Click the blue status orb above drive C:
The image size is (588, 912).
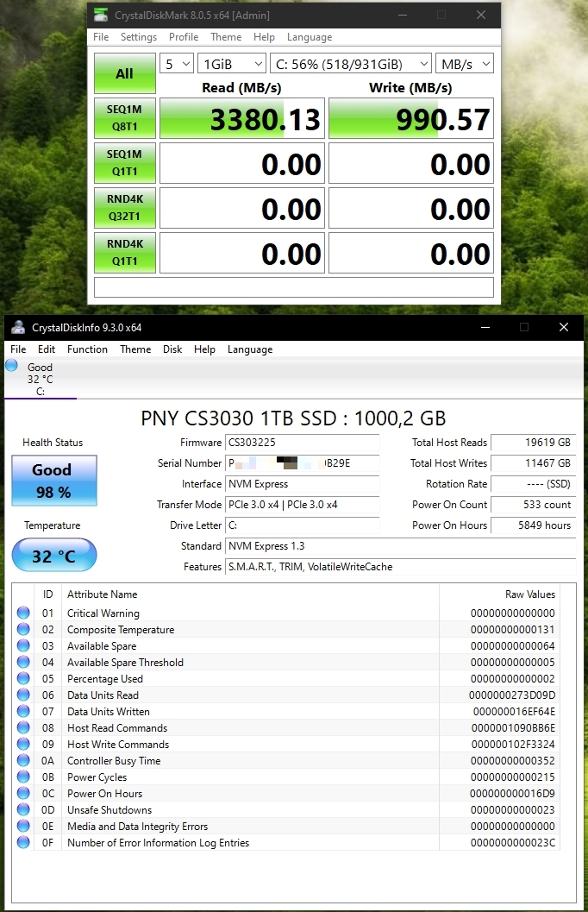click(11, 365)
